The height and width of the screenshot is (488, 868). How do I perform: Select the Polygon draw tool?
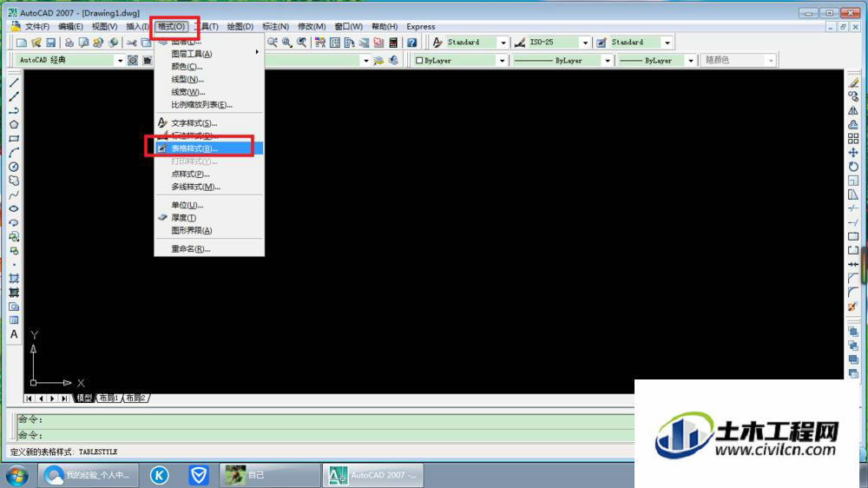14,125
